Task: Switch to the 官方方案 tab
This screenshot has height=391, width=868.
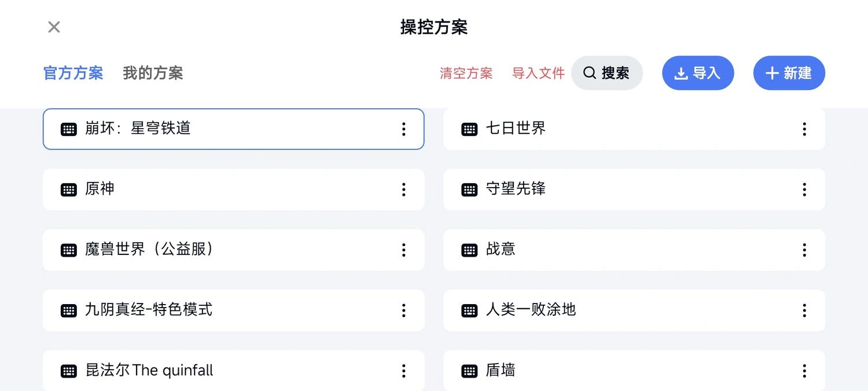Action: [73, 73]
